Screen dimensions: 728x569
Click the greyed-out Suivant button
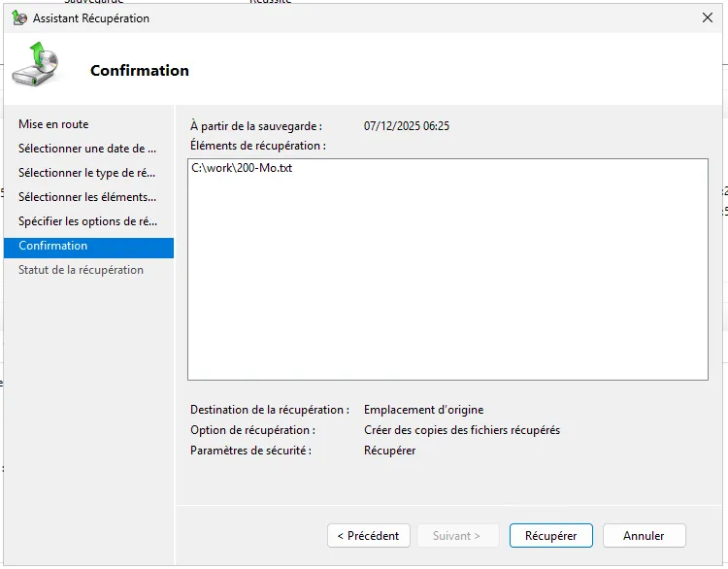456,536
